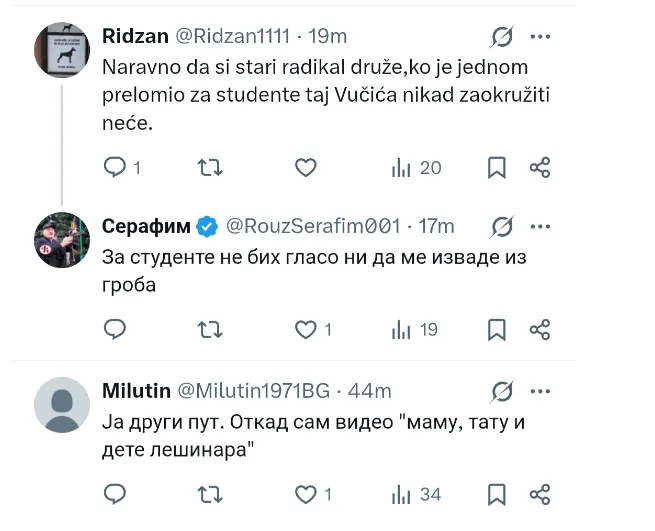The height and width of the screenshot is (531, 655).
Task: View analytics showing 34 views
Action: pyautogui.click(x=416, y=495)
